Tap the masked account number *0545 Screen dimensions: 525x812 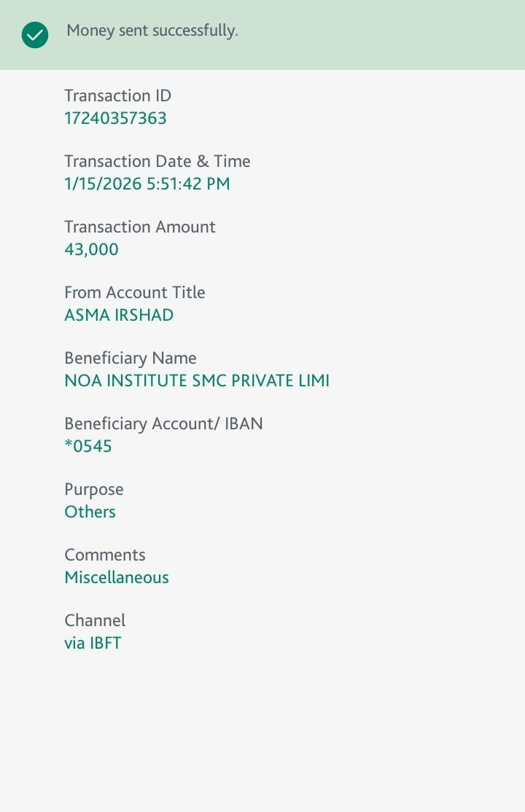coord(88,446)
